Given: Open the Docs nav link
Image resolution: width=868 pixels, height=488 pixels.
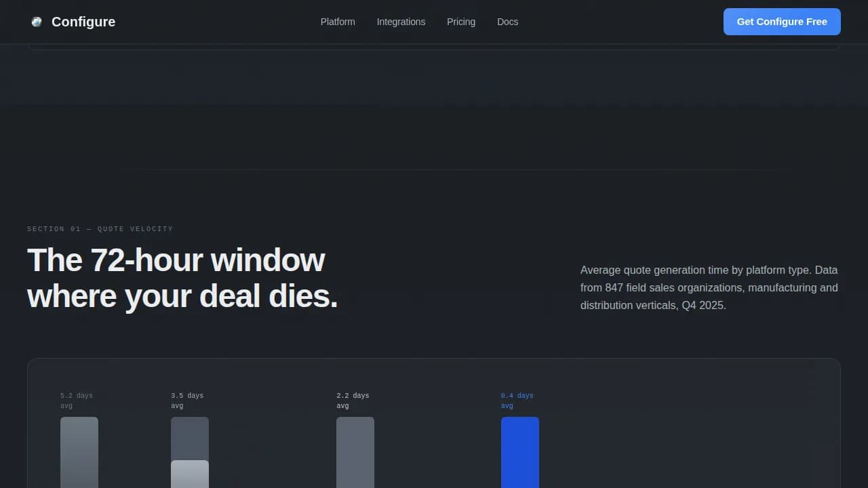Looking at the screenshot, I should coord(507,22).
